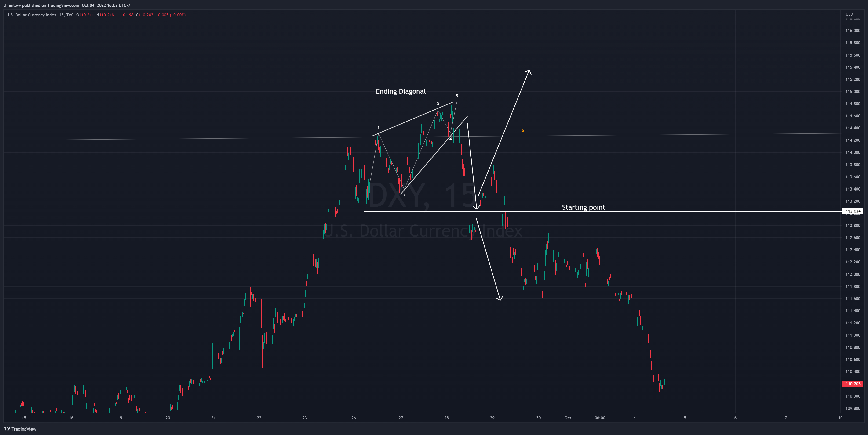Click the close value C110.203 in legend
868x435 pixels.
coord(145,15)
